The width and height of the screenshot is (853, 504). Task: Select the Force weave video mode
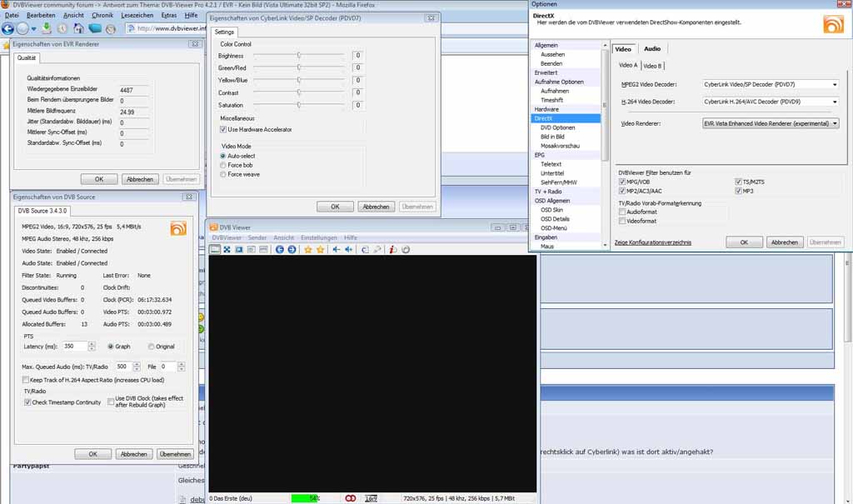pyautogui.click(x=222, y=174)
